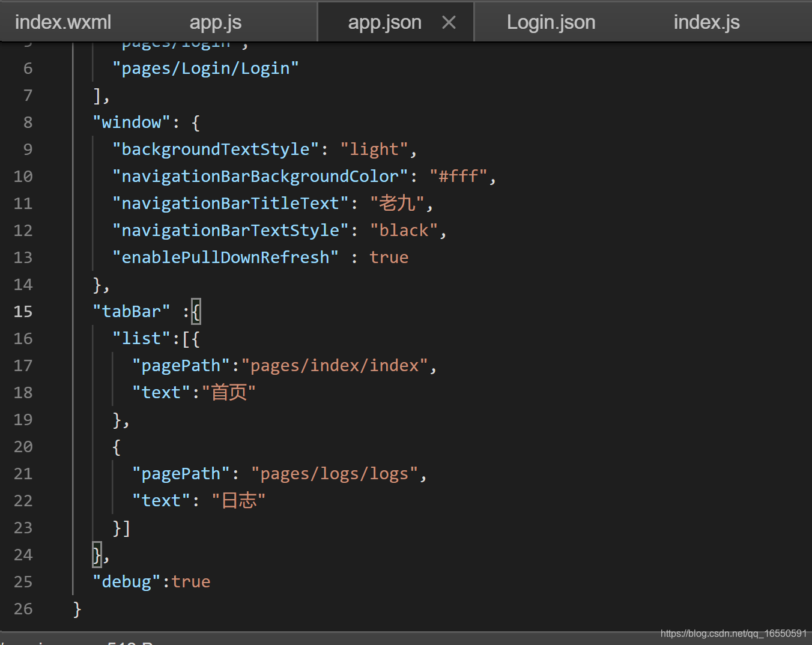
Task: Switch to the index.js tab
Action: click(706, 22)
